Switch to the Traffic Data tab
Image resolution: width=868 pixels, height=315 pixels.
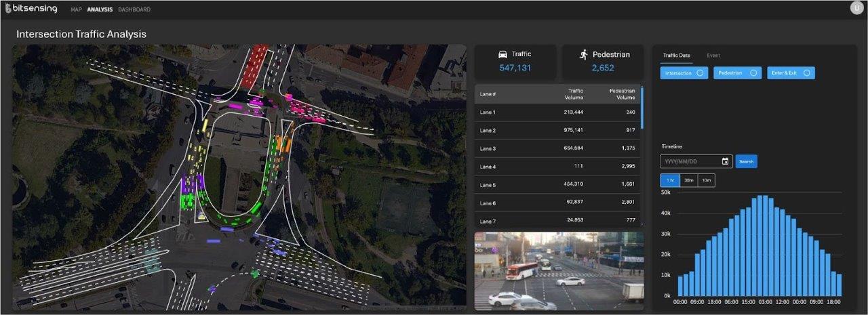pos(676,56)
